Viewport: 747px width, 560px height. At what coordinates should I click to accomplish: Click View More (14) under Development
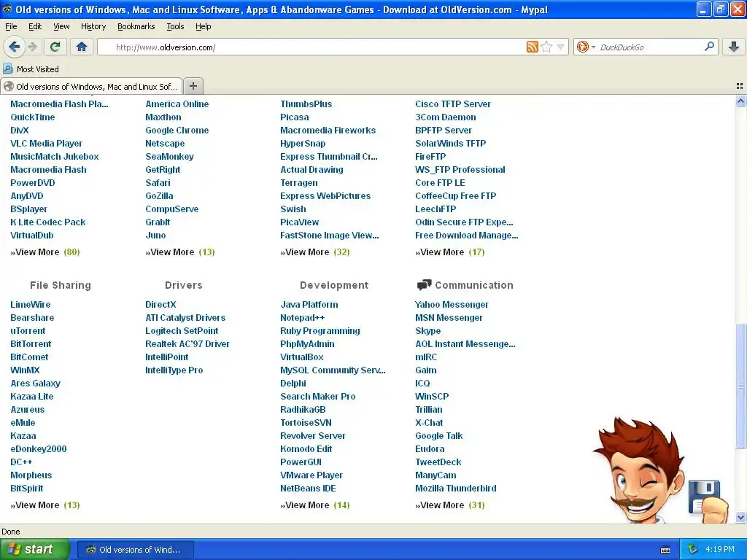point(315,505)
